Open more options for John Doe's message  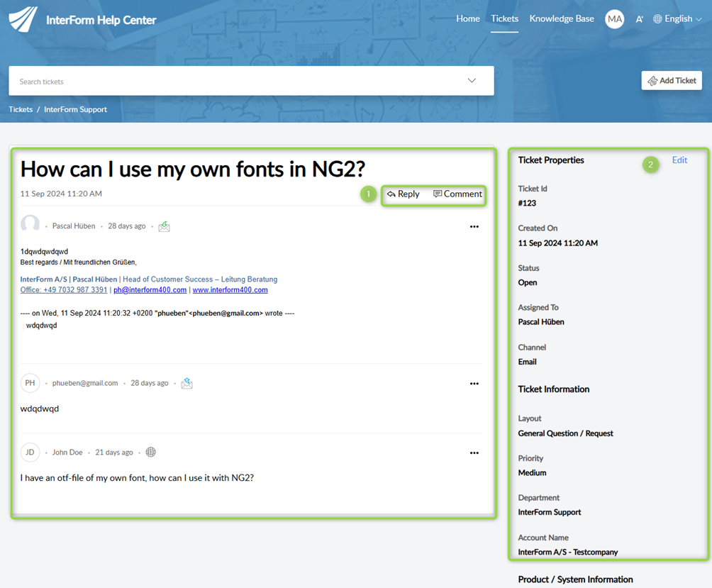(474, 453)
